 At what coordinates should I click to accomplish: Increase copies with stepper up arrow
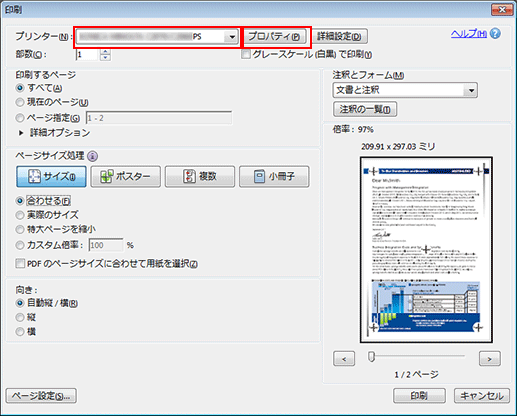click(x=105, y=52)
